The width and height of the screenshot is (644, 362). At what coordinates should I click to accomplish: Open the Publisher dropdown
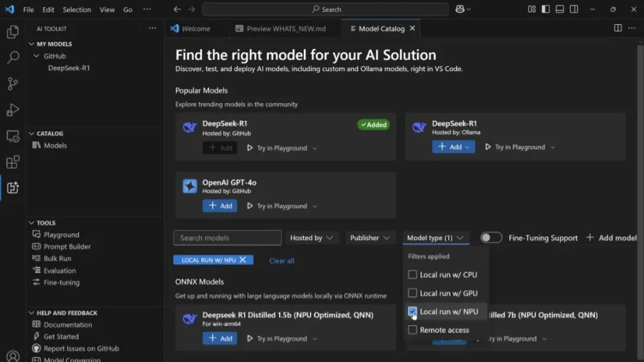click(x=370, y=237)
